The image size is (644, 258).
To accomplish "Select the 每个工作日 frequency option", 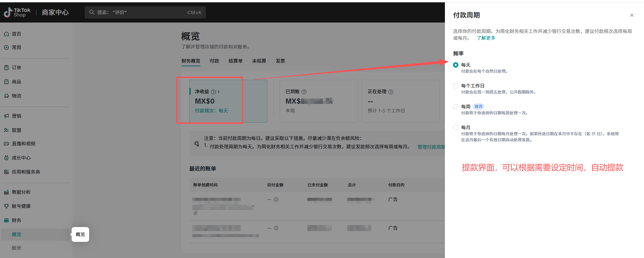I will click(x=456, y=86).
